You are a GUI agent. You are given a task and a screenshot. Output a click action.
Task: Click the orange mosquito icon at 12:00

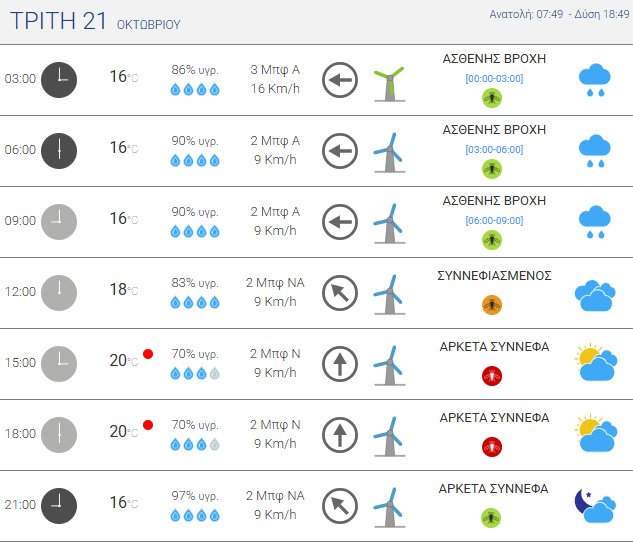click(492, 304)
